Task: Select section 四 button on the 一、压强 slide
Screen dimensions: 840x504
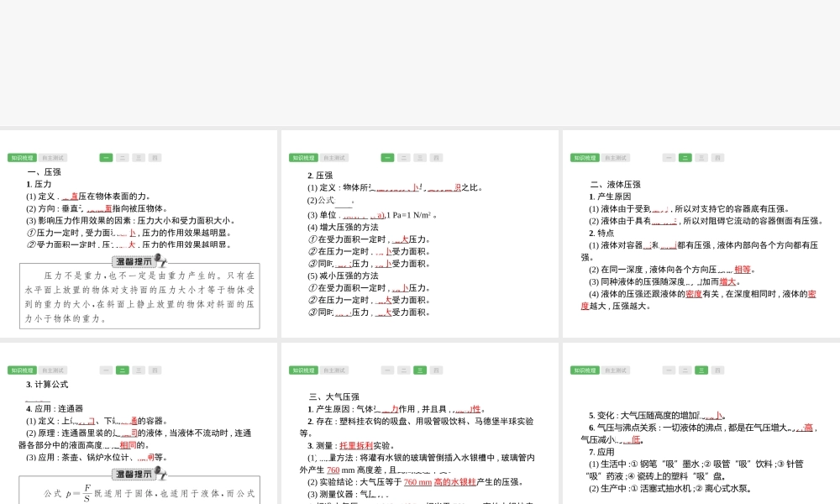Action: click(155, 158)
